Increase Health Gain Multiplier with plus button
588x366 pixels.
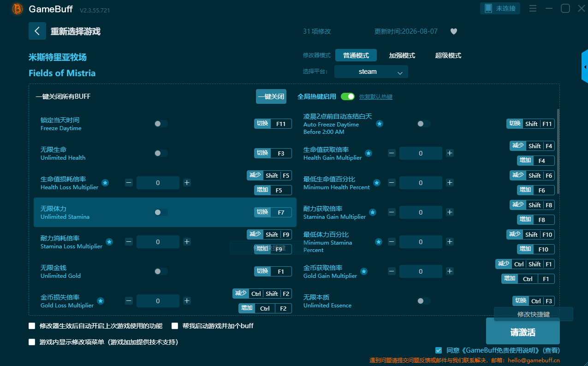(x=450, y=153)
